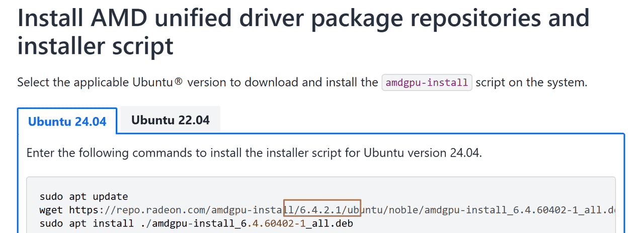The width and height of the screenshot is (644, 233).
Task: Click 'script on the system' after the code label
Action: 531,82
